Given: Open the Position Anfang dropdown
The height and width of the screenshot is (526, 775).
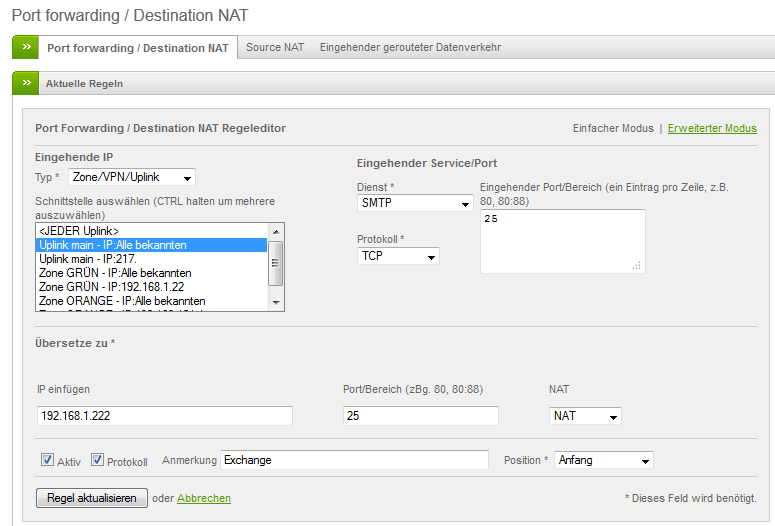Looking at the screenshot, I should (x=604, y=461).
